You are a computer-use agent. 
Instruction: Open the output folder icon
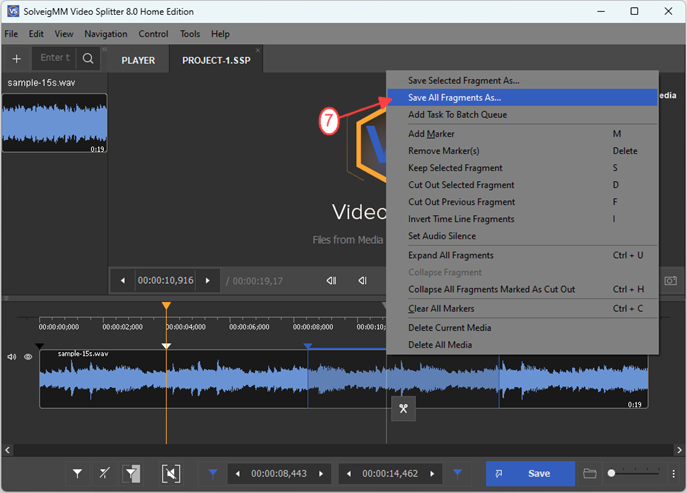click(590, 473)
